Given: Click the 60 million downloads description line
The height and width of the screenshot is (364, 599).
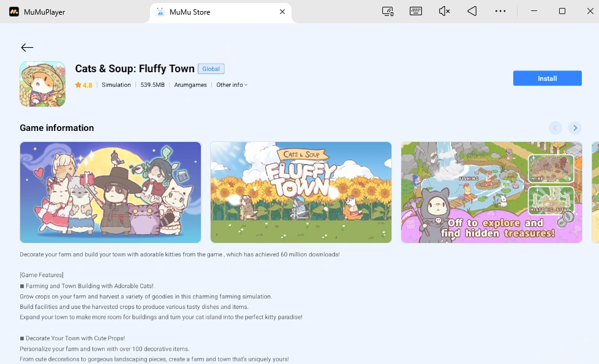Looking at the screenshot, I should tap(179, 254).
